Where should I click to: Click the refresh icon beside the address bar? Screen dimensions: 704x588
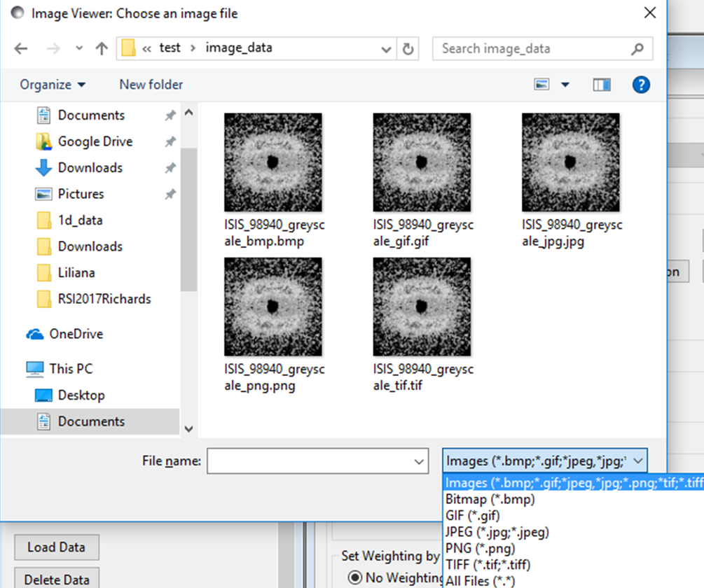(408, 48)
